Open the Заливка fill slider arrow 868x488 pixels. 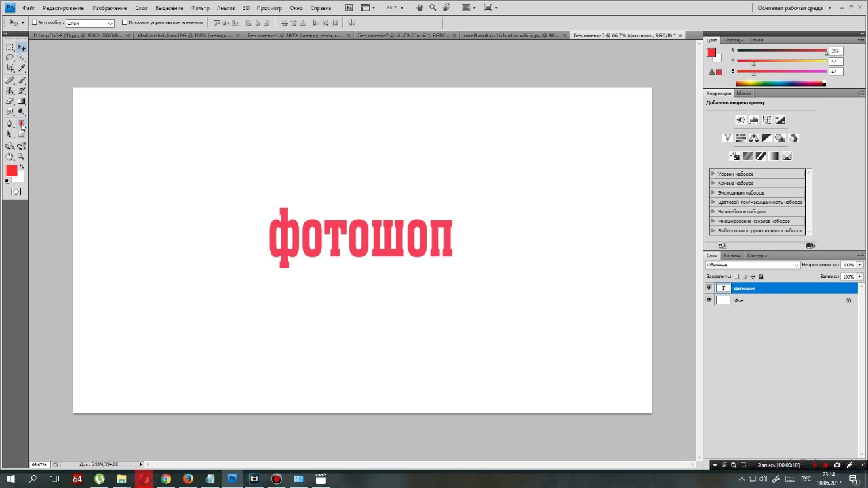pyautogui.click(x=860, y=277)
